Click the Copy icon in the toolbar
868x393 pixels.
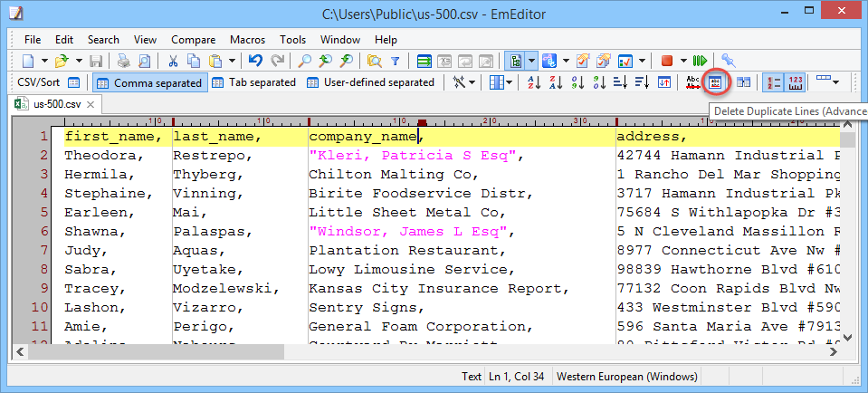point(193,61)
